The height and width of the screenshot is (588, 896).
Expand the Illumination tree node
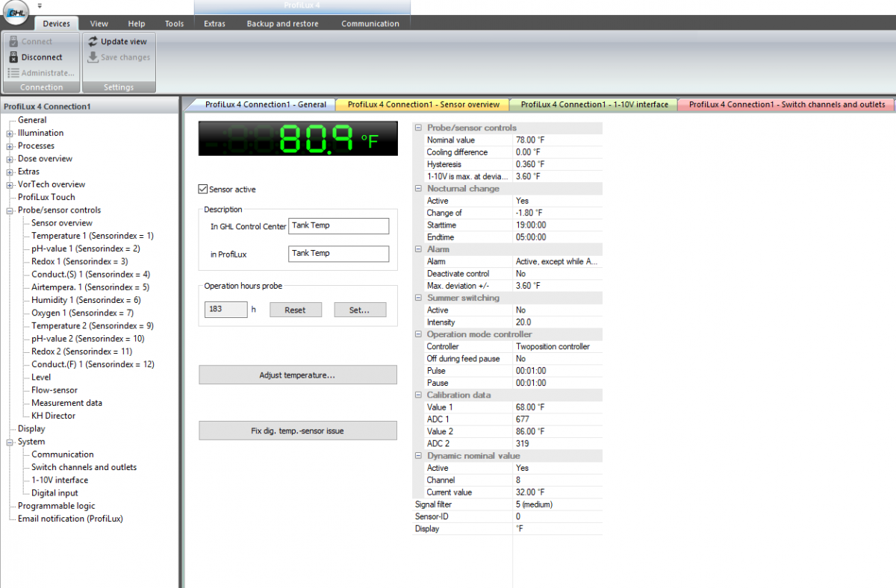(x=10, y=134)
